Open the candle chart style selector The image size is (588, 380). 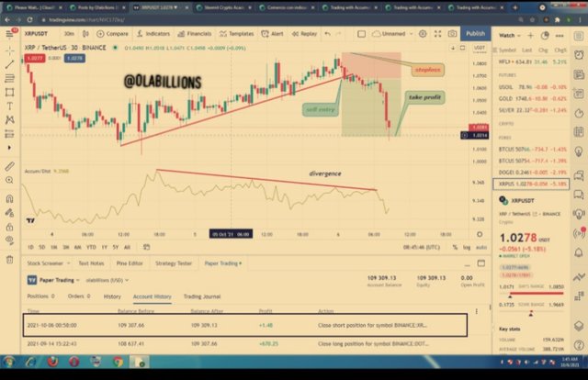click(85, 34)
